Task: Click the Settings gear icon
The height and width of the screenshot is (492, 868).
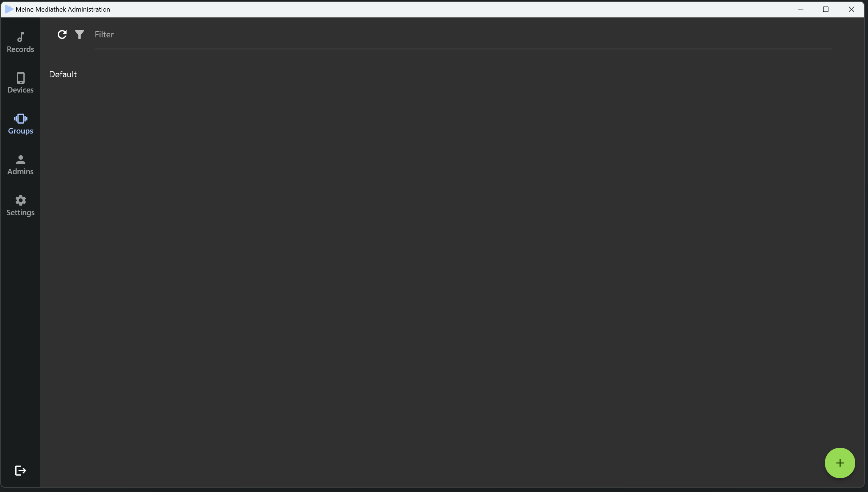Action: click(21, 200)
